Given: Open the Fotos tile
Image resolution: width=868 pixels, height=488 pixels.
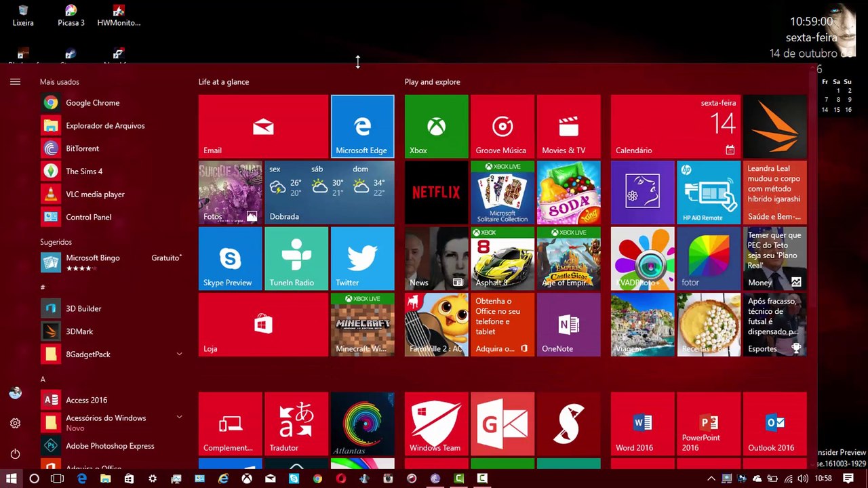Looking at the screenshot, I should (231, 192).
